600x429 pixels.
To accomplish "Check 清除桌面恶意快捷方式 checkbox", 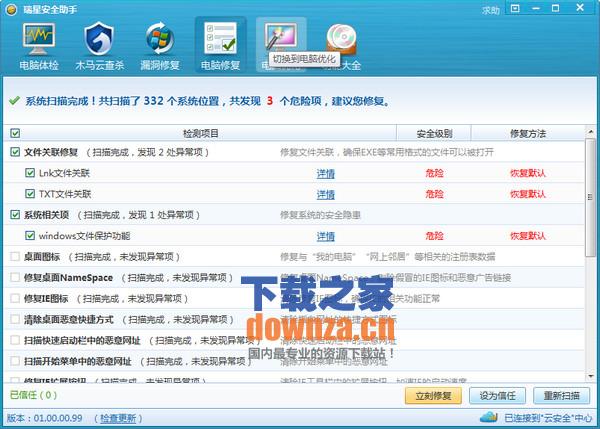I will click(x=15, y=319).
